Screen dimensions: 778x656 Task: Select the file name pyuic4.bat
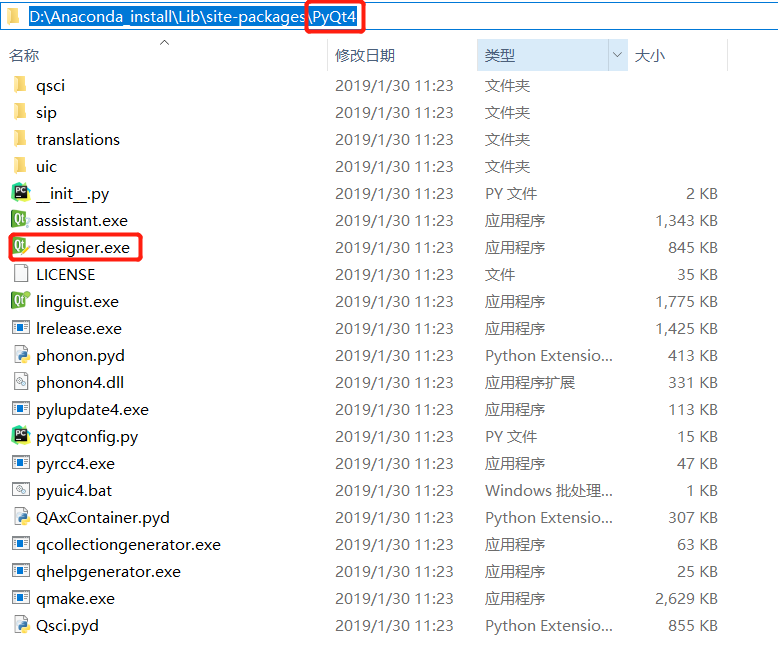click(x=74, y=491)
